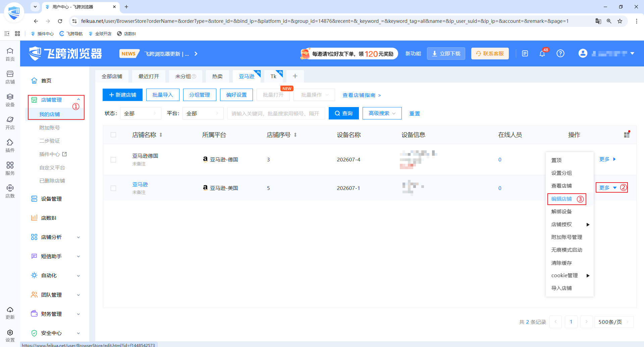Switch to the 全部店铺 tab

tap(112, 77)
